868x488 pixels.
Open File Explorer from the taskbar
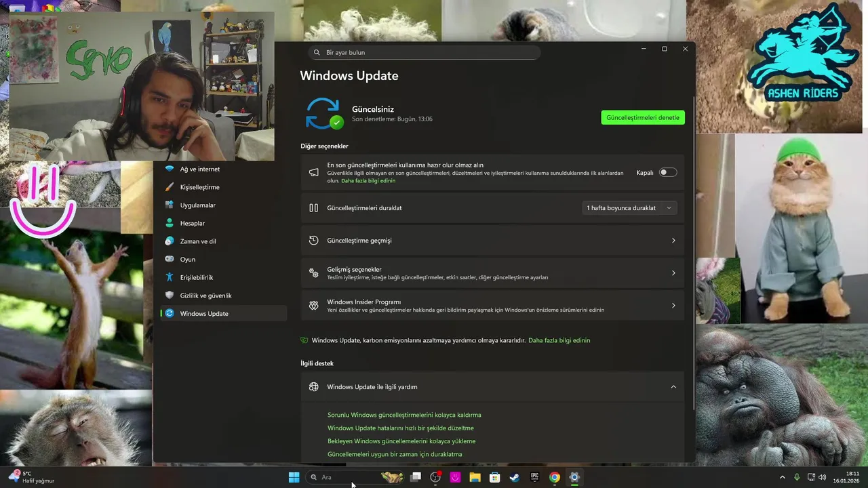(475, 477)
